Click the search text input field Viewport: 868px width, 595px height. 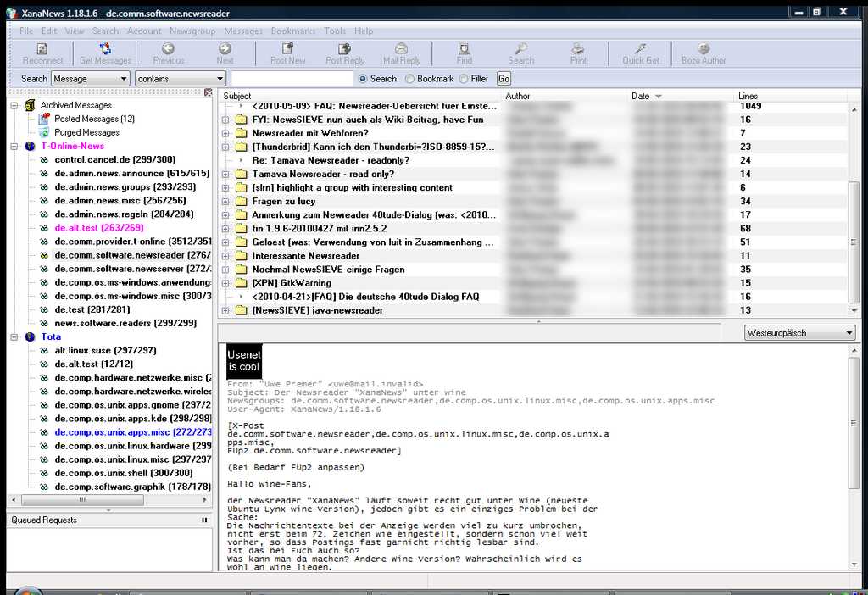coord(291,79)
